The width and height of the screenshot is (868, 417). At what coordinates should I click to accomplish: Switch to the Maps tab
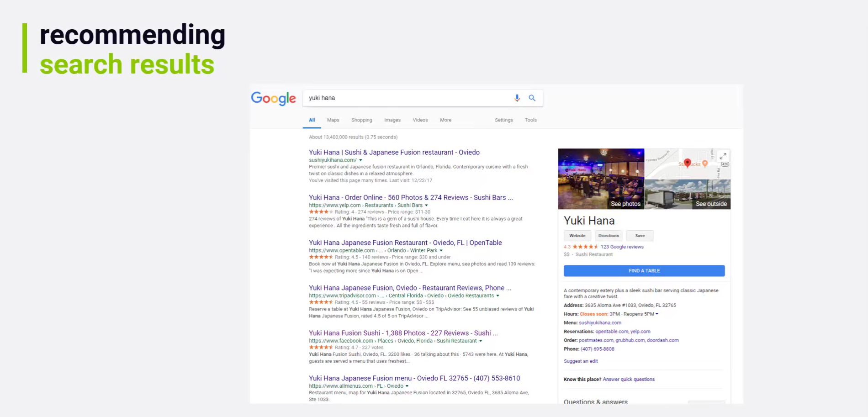(x=333, y=120)
